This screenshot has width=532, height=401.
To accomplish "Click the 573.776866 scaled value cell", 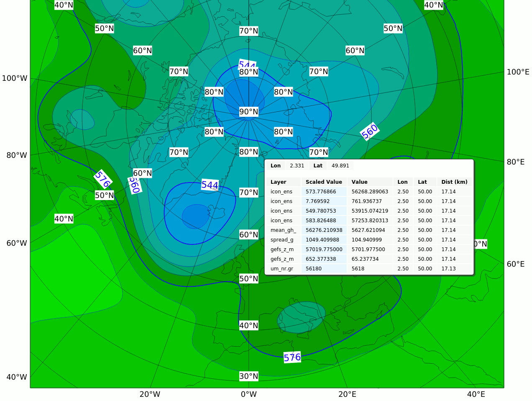I will click(324, 192).
